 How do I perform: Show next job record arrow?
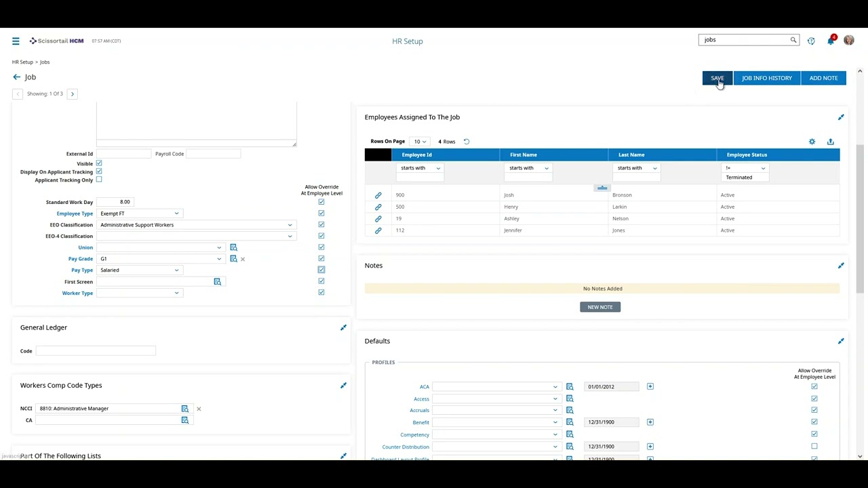pos(73,94)
